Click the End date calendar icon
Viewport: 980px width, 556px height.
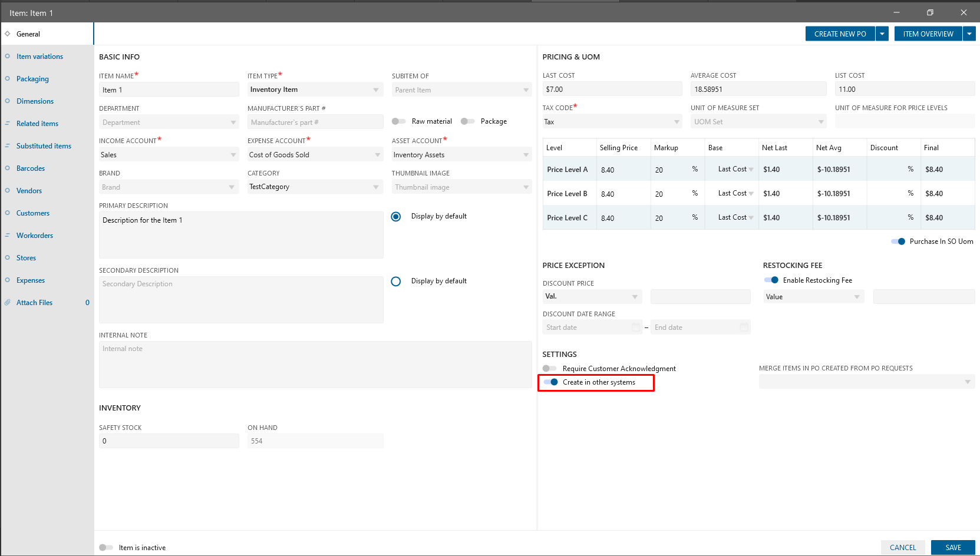click(744, 327)
